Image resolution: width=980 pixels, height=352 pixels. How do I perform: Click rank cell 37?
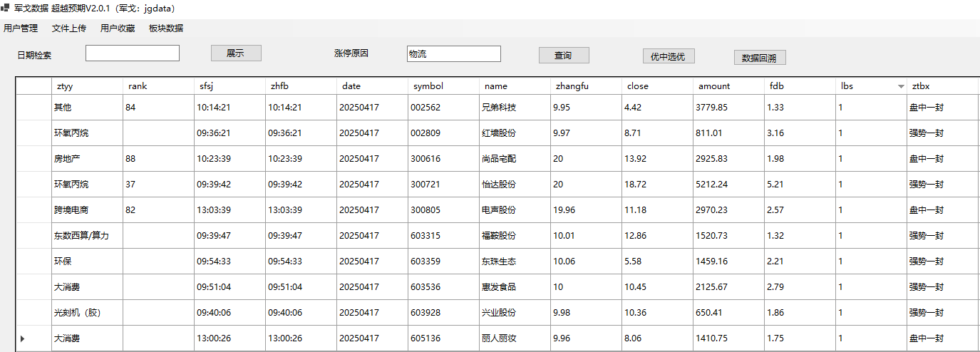158,185
